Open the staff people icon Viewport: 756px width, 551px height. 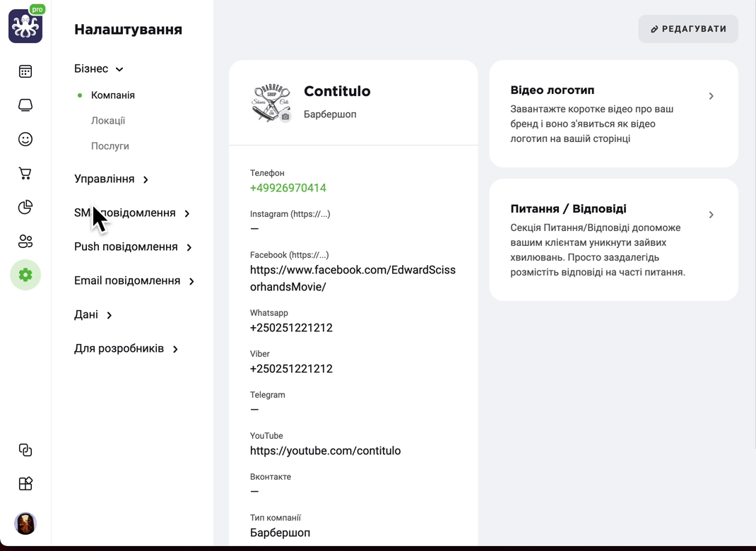tap(25, 241)
